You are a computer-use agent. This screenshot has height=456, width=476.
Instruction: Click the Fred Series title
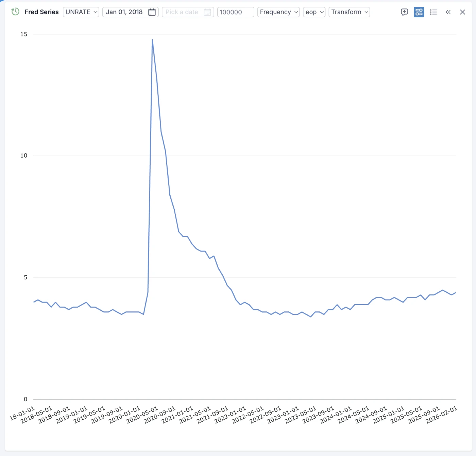click(x=41, y=12)
